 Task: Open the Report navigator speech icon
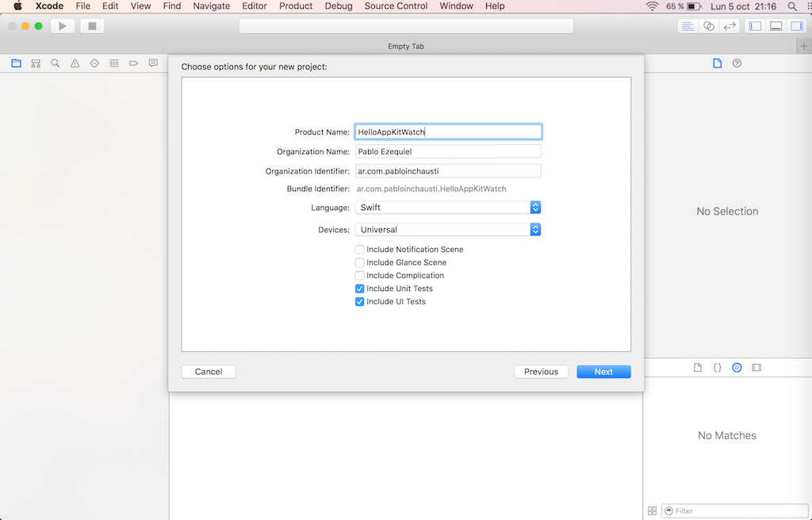pos(153,63)
